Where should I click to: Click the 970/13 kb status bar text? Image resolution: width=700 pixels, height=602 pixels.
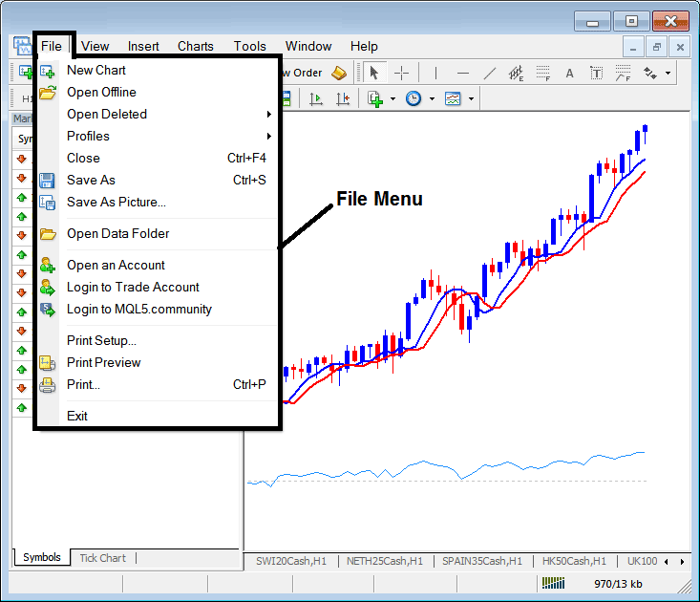click(618, 584)
